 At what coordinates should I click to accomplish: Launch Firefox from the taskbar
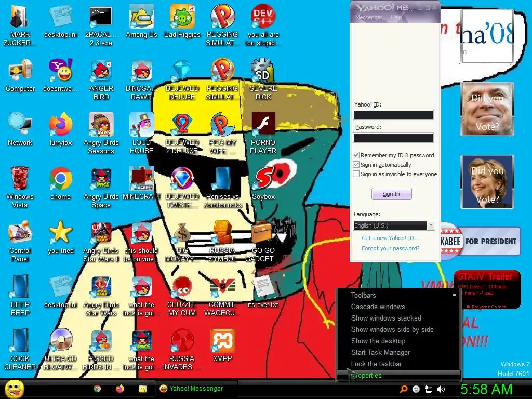120,389
